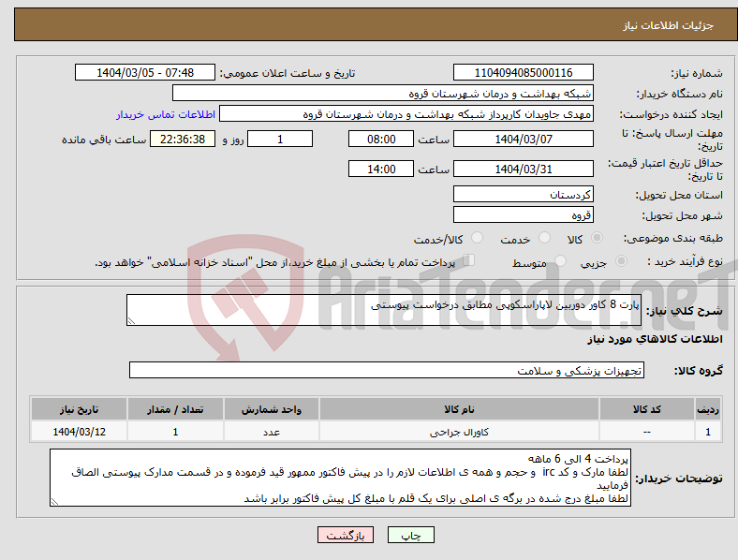Click the validity hour field 14:00
This screenshot has width=738, height=560.
click(x=381, y=169)
